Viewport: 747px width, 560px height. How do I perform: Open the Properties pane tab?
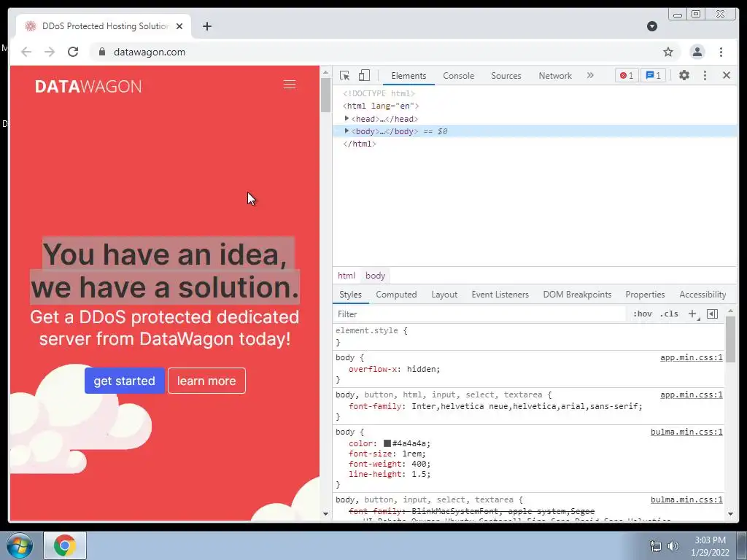[645, 295]
